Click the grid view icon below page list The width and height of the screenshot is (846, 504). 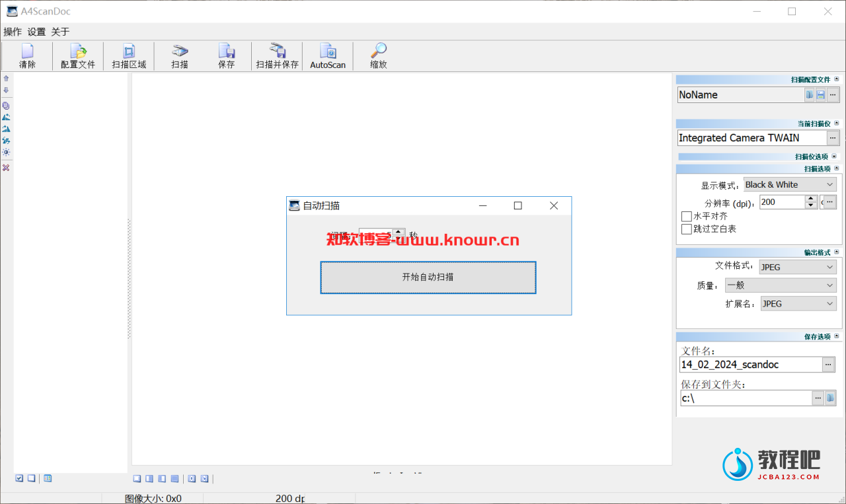click(48, 478)
